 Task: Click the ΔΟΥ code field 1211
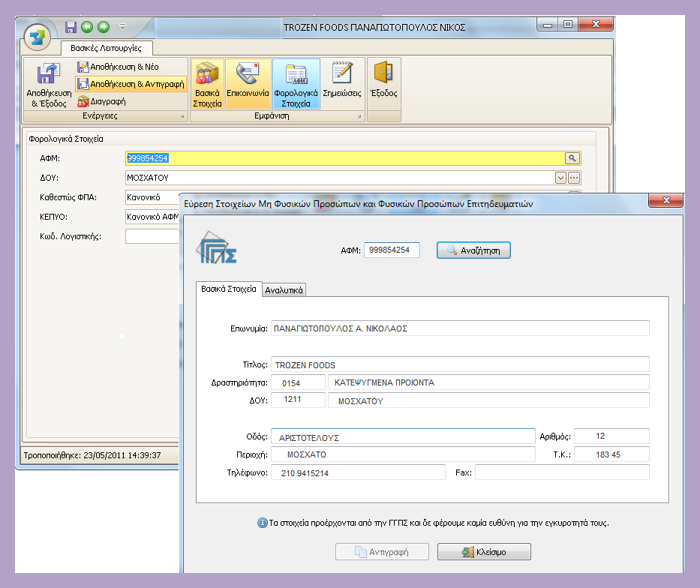(298, 400)
